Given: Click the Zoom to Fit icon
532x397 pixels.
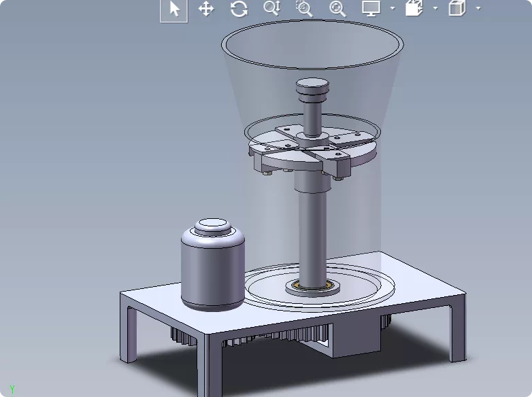Looking at the screenshot, I should coord(337,9).
